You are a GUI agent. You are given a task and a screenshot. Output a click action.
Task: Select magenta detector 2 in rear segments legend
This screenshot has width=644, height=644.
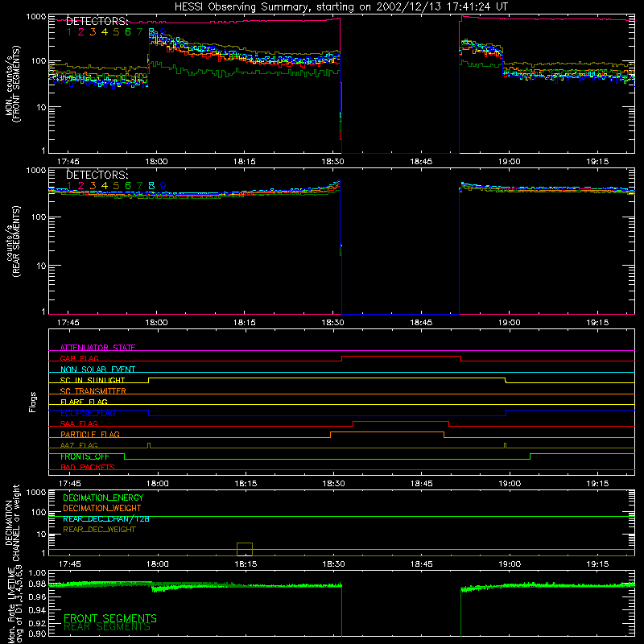click(x=81, y=186)
